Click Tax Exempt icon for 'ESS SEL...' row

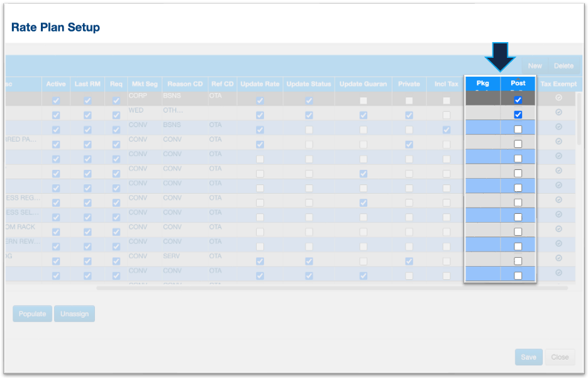pyautogui.click(x=558, y=214)
